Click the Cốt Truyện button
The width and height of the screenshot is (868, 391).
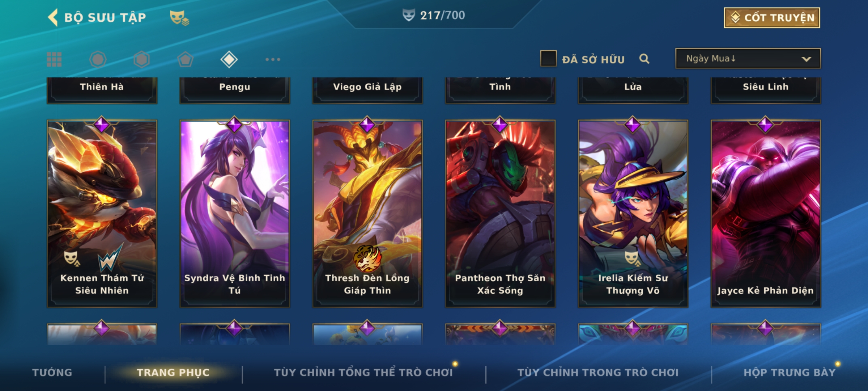[772, 18]
